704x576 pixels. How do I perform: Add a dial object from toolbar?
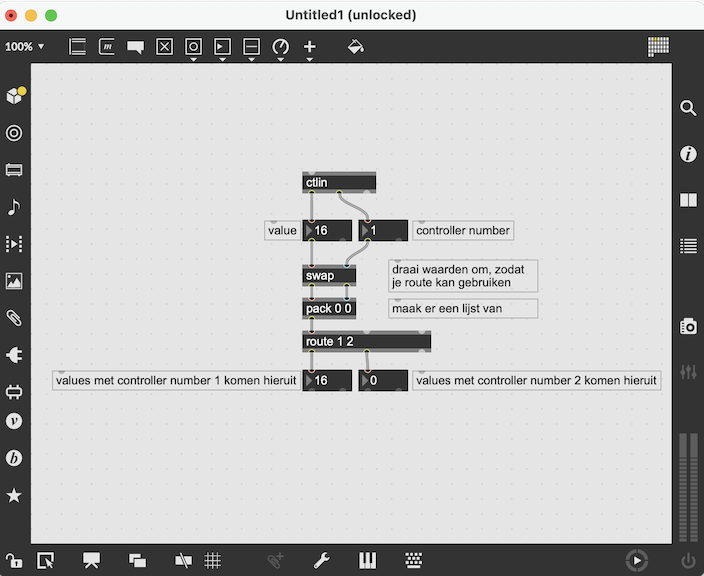coord(281,47)
